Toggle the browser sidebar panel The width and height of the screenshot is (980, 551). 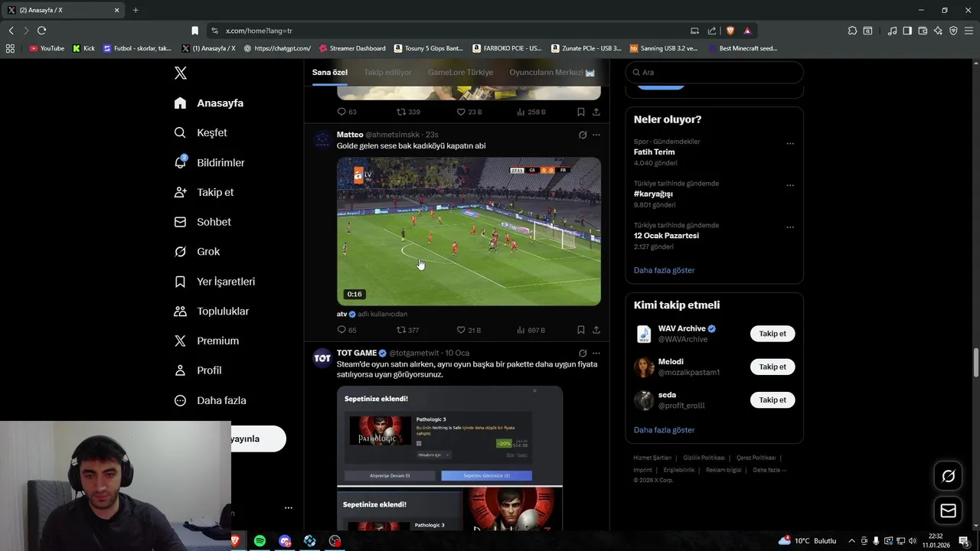(x=907, y=31)
